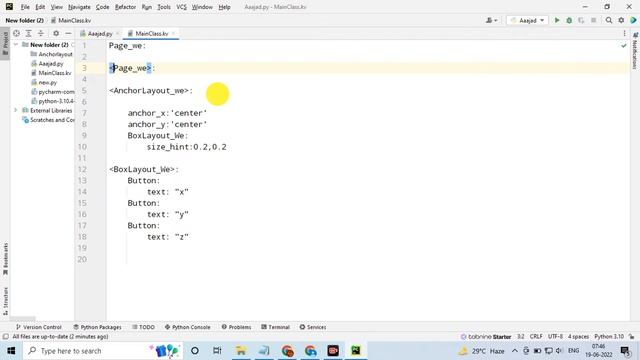Open Python Packages tool window
The width and height of the screenshot is (640, 360).
pyautogui.click(x=97, y=327)
